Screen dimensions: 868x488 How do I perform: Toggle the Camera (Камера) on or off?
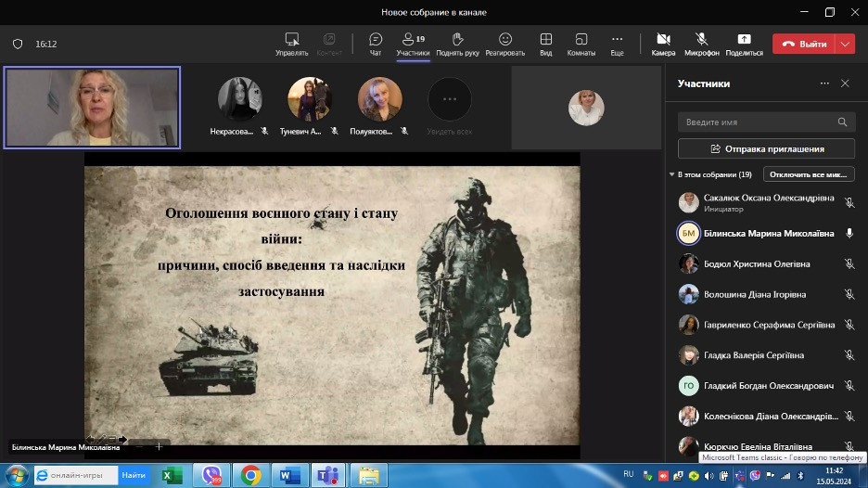click(x=663, y=43)
